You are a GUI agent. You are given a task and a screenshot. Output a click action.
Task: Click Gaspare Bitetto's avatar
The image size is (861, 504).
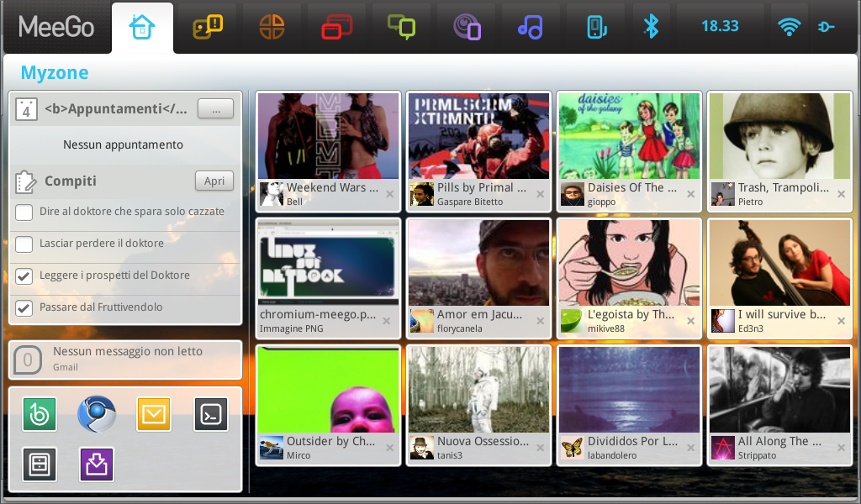click(x=422, y=194)
